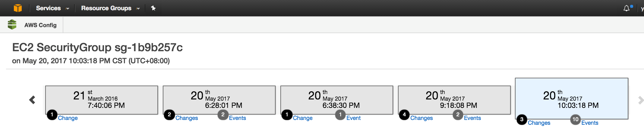644x135 pixels.
Task: View Events for the 9:18:08 PM entry
Action: (x=472, y=118)
